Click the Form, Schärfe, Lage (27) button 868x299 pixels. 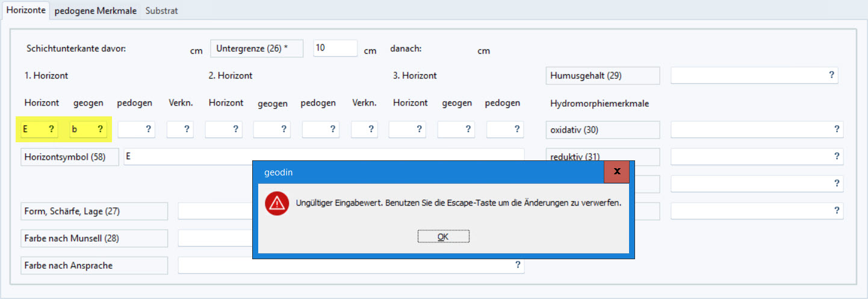point(94,212)
